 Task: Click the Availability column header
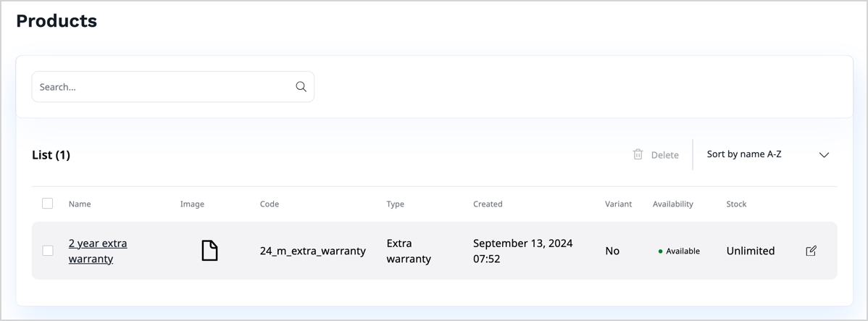[672, 204]
